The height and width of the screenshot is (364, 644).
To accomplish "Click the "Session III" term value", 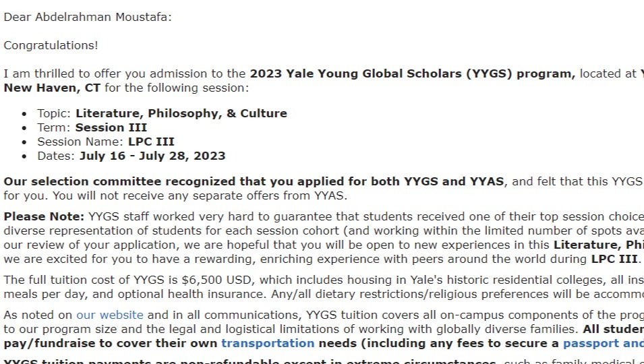I will (x=111, y=127).
